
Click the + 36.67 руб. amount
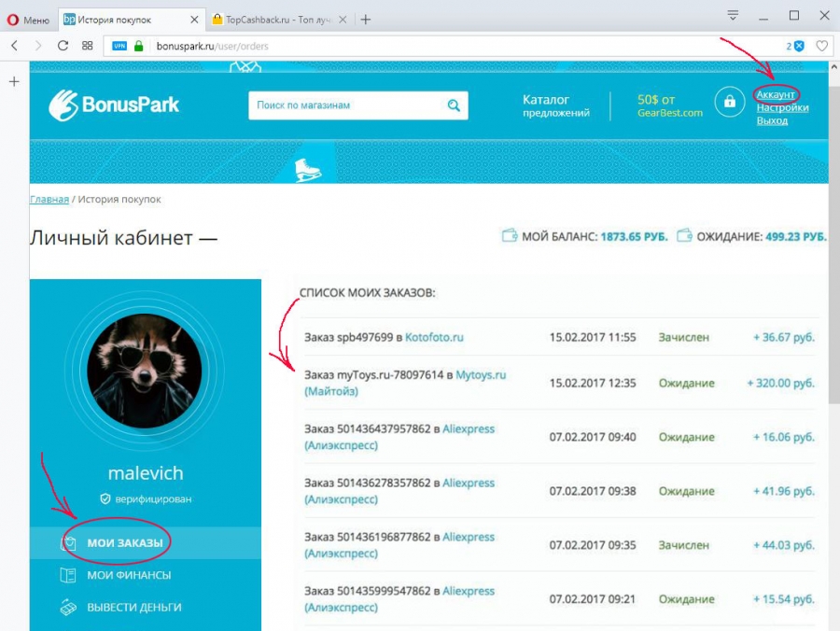[x=784, y=338]
